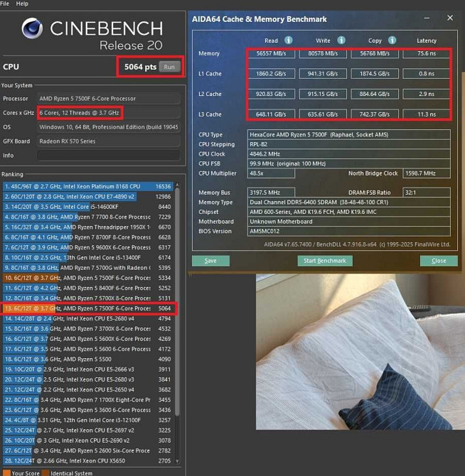
Task: Click the L3 Cache latency 11.3 ns box
Action: click(x=427, y=114)
